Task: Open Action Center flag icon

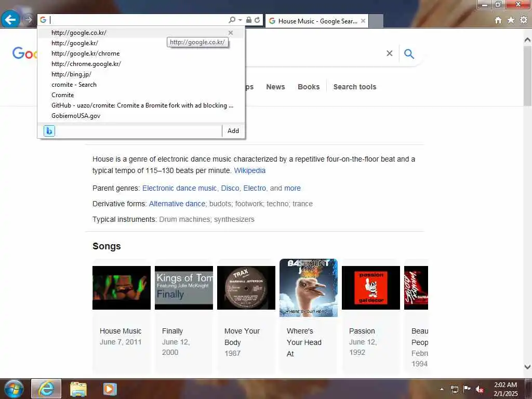Action: pos(467,389)
